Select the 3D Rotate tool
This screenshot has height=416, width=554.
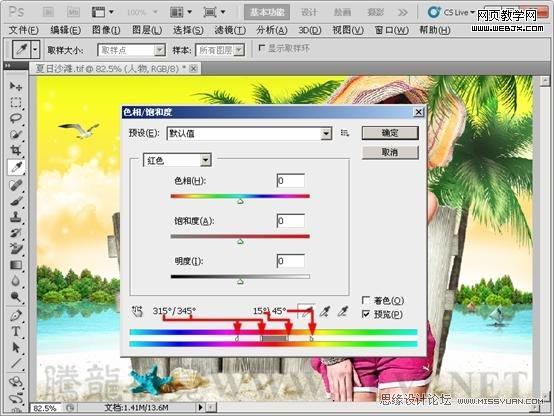click(16, 382)
